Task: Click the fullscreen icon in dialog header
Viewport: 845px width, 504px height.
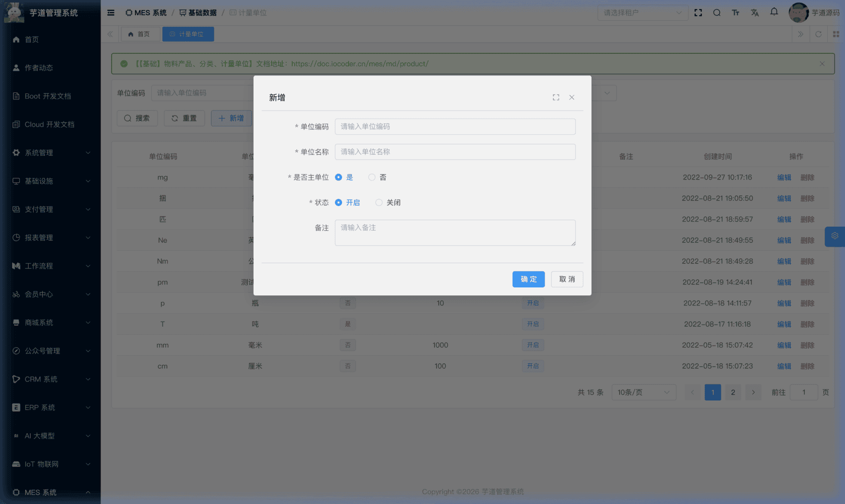Action: pos(556,97)
